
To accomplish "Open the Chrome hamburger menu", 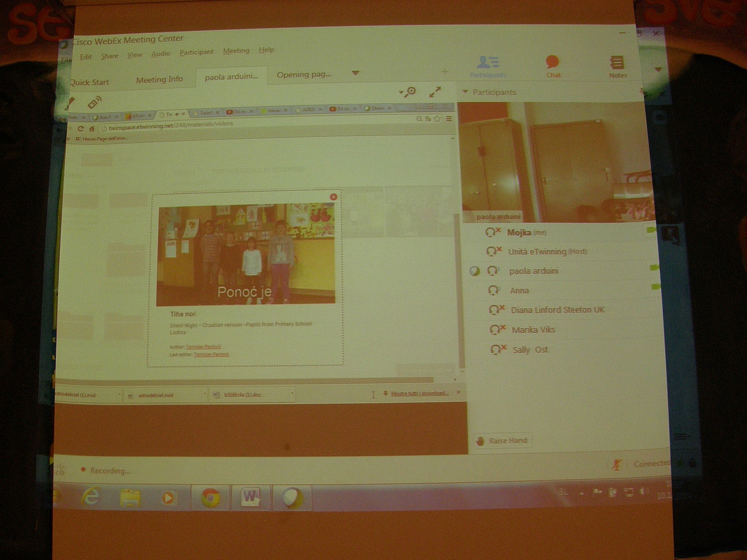I will coord(449,119).
